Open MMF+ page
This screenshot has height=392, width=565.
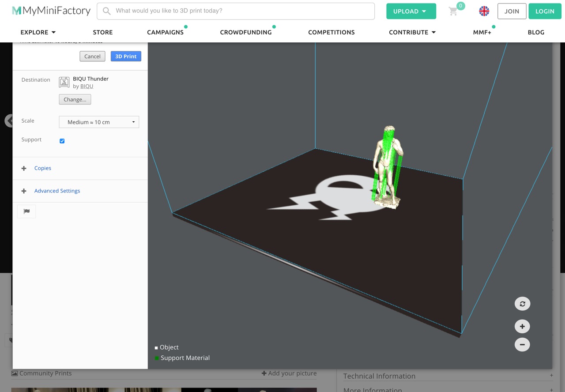[x=482, y=32]
